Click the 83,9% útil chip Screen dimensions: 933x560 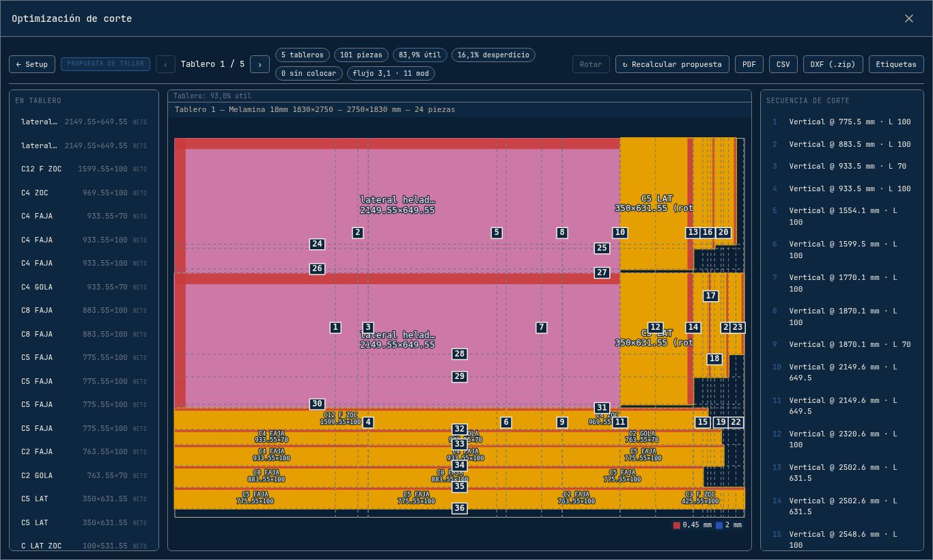point(420,55)
